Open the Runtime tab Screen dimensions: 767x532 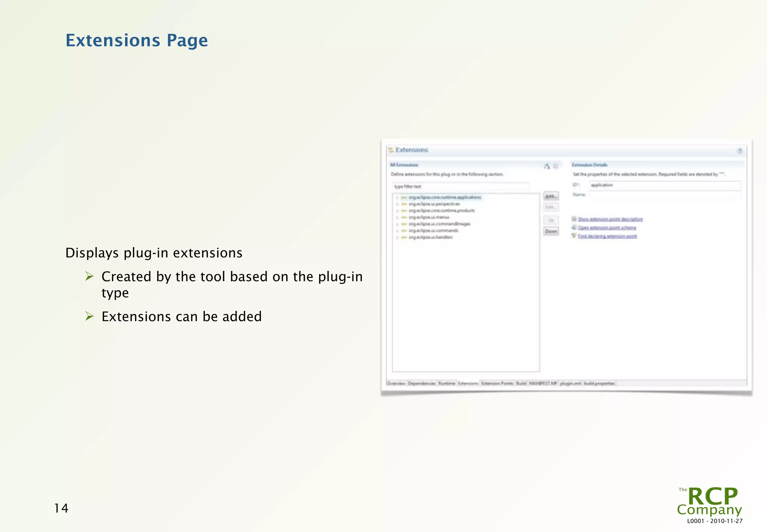pos(447,383)
